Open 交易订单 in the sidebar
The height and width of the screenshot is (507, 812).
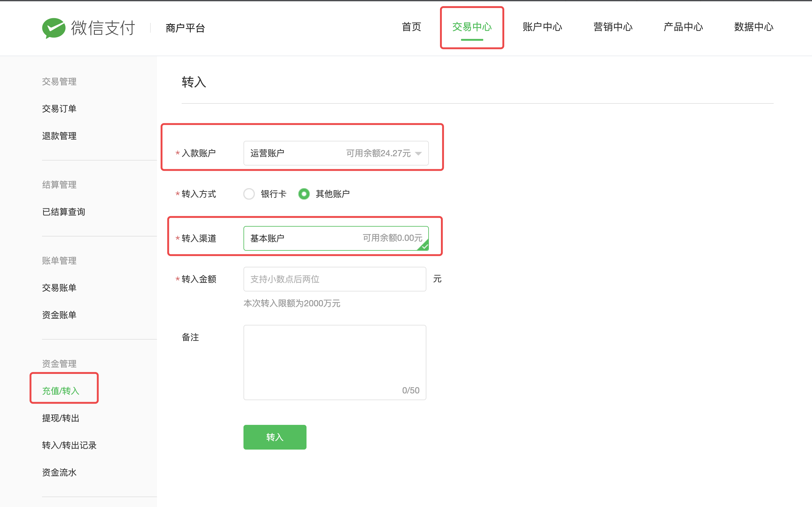pyautogui.click(x=59, y=109)
